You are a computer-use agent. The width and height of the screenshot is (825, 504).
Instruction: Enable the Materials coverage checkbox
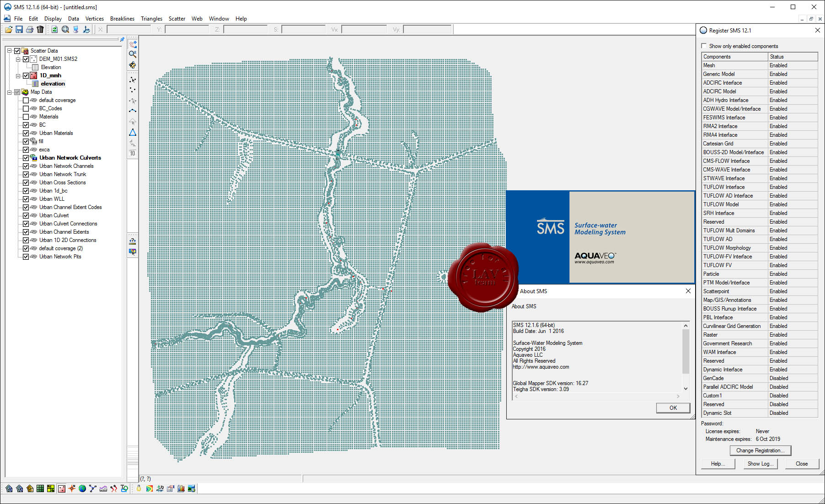26,117
